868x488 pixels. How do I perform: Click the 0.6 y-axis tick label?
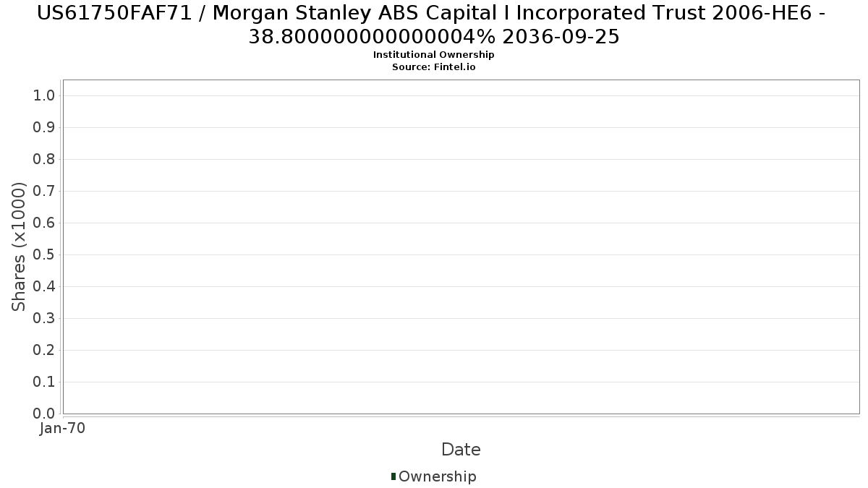click(x=44, y=223)
